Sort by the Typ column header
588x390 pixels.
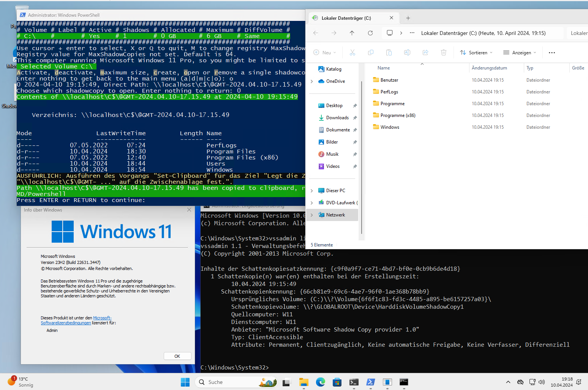(x=530, y=68)
